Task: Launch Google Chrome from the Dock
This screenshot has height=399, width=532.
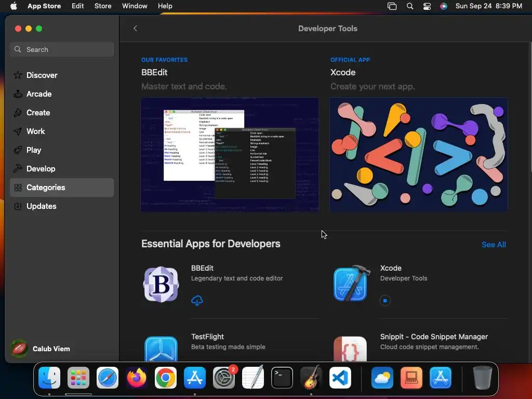Action: point(166,378)
